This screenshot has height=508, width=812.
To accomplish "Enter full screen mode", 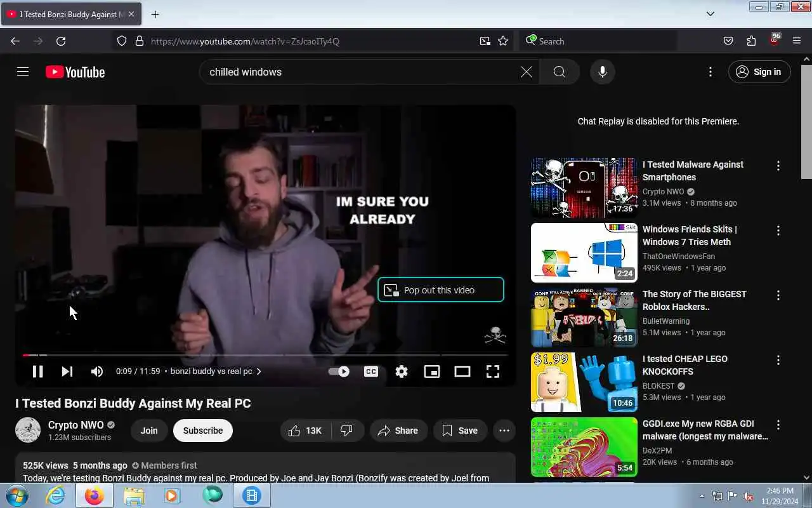I will coord(493,371).
